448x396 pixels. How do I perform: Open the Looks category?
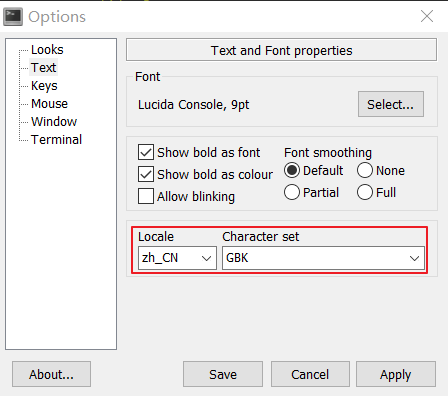[47, 50]
